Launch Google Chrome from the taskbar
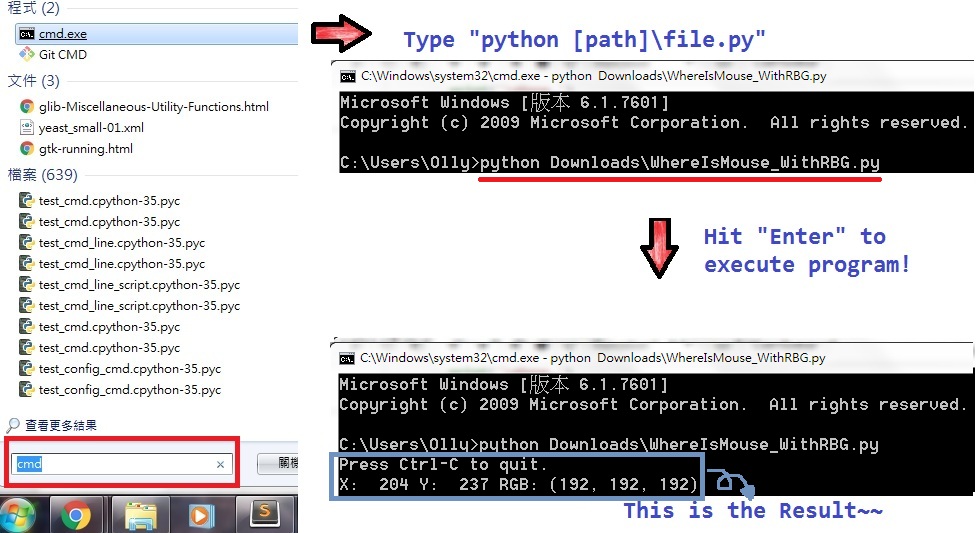Viewport: 979px width, 533px height. coord(76,514)
